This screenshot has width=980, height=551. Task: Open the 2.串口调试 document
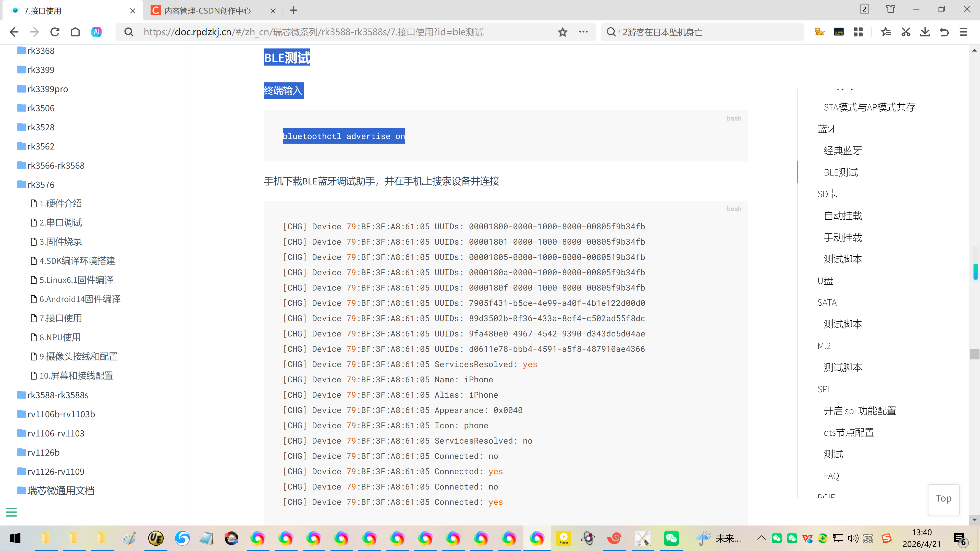tap(56, 222)
